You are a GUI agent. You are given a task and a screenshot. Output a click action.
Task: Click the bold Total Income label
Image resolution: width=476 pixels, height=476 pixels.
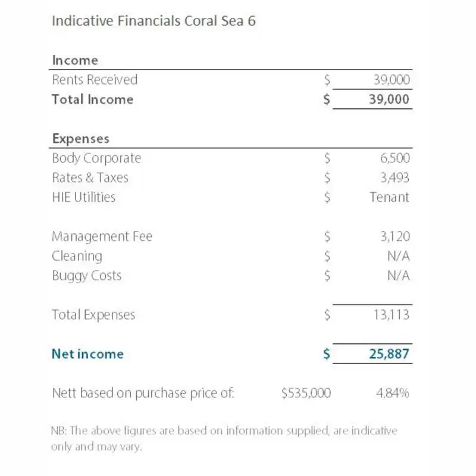93,99
